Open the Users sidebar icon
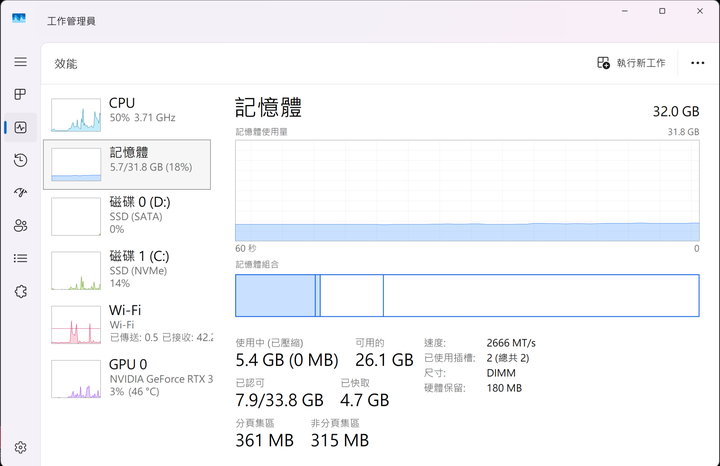Image resolution: width=720 pixels, height=466 pixels. pos(20,225)
